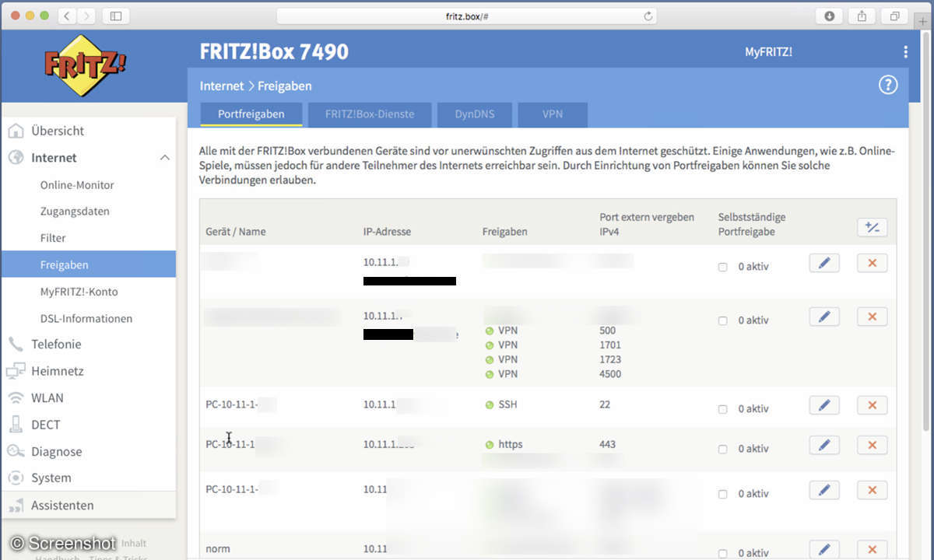Delete the PC-10-11-1 row below https

point(872,490)
